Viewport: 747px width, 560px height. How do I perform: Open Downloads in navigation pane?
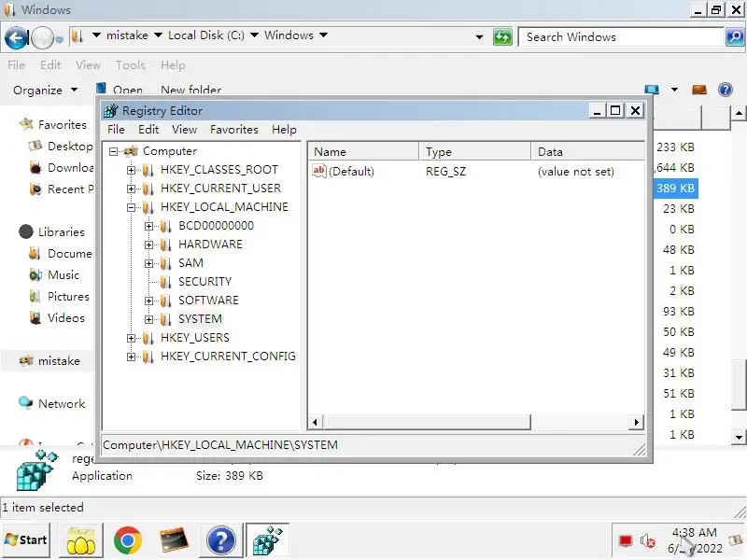[x=71, y=168]
